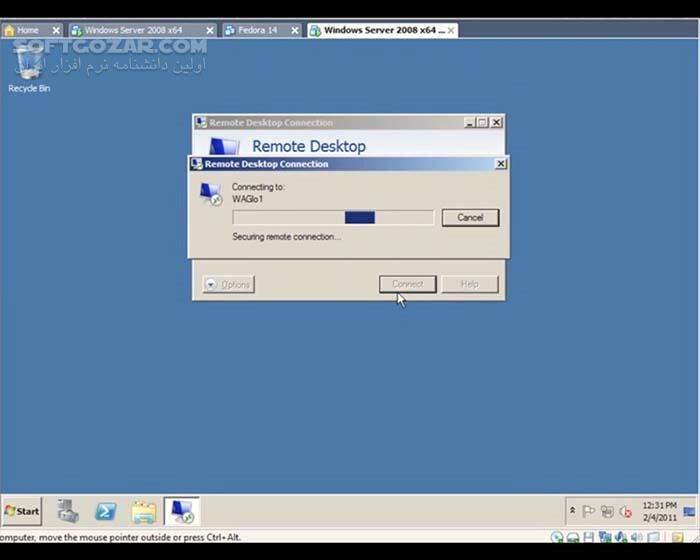The image size is (700, 560).
Task: Open the Start menu
Action: coord(22,511)
